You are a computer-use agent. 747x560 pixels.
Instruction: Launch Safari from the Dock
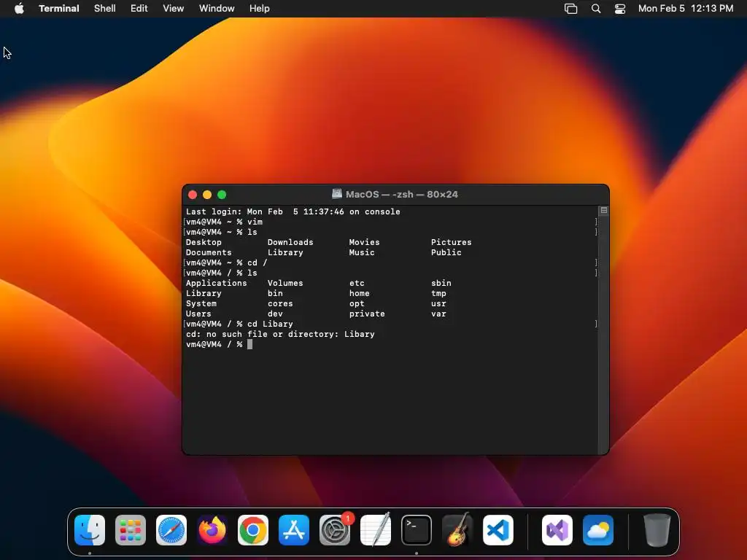pyautogui.click(x=171, y=530)
